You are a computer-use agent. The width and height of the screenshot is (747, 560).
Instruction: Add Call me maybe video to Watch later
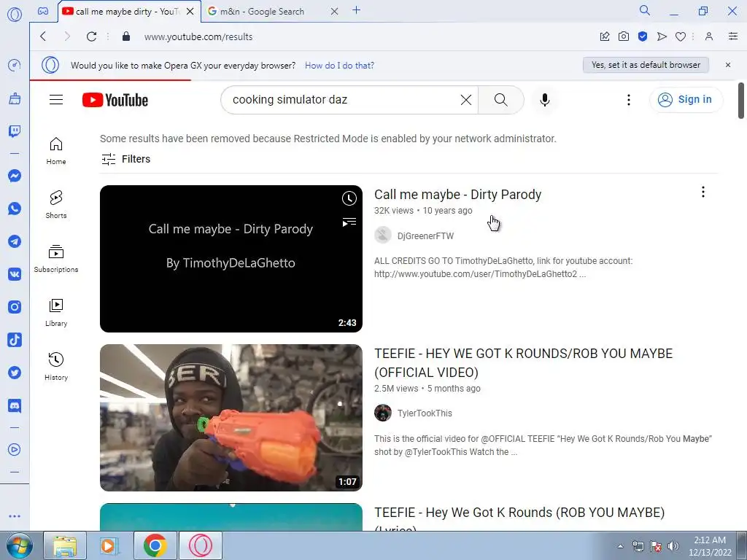(x=349, y=198)
